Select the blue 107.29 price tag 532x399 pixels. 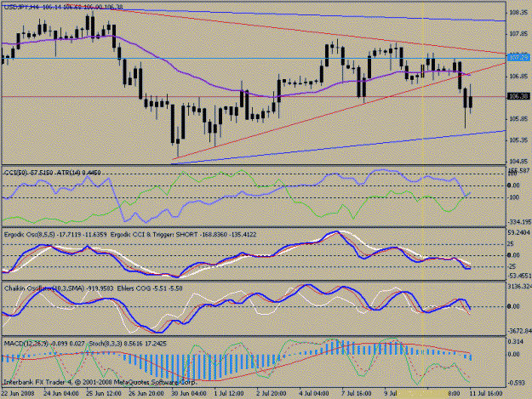(518, 57)
